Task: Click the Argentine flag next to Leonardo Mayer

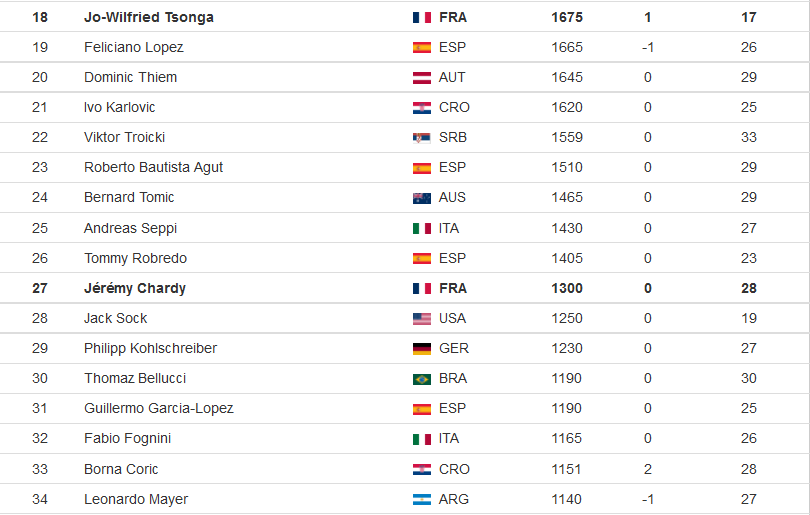Action: click(422, 500)
